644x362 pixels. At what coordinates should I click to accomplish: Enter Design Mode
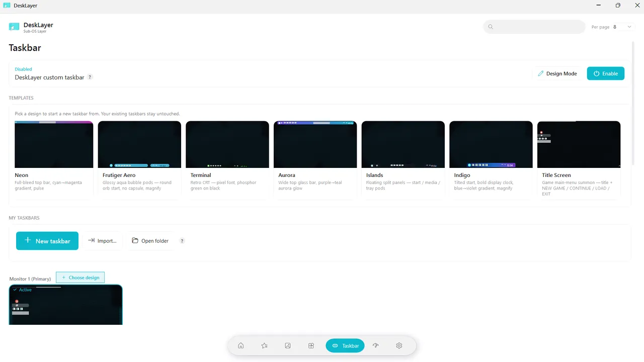[557, 73]
